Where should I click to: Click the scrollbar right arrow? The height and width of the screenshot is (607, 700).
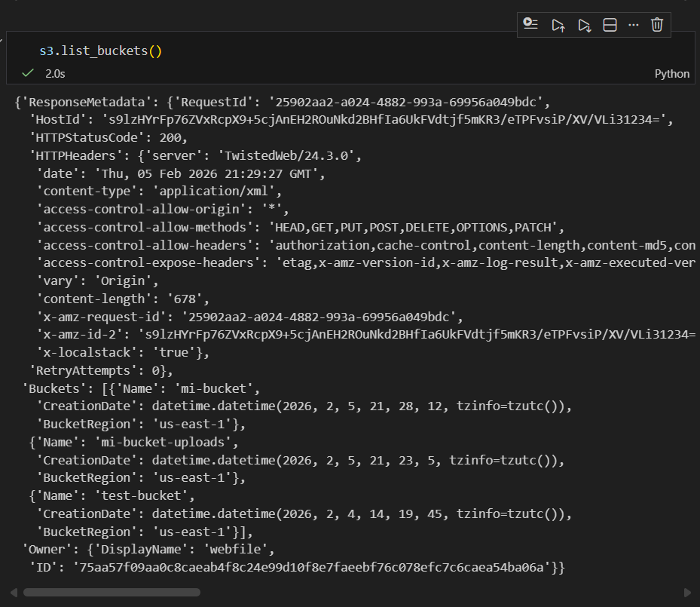click(686, 593)
